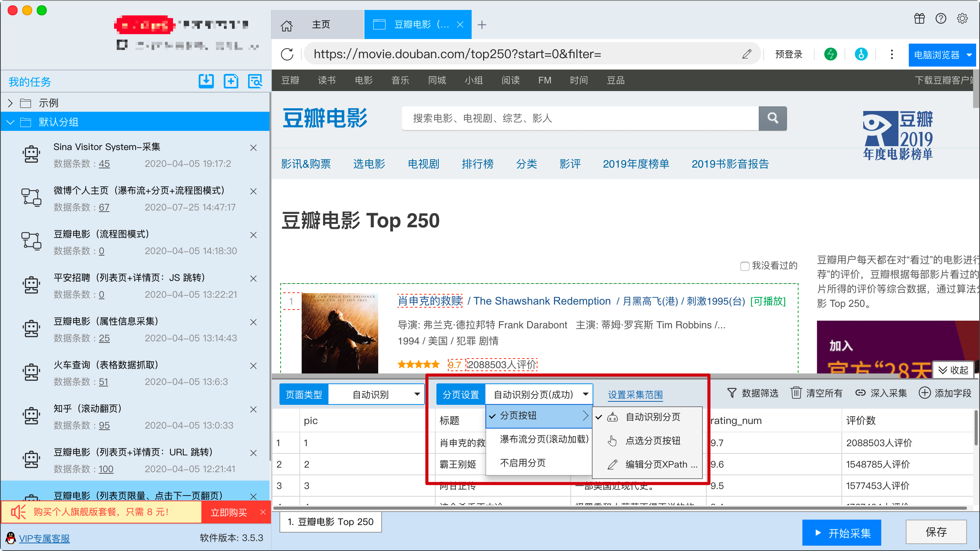The width and height of the screenshot is (980, 551).
Task: Open the 页面类型 自动识别 dropdown
Action: pos(377,395)
